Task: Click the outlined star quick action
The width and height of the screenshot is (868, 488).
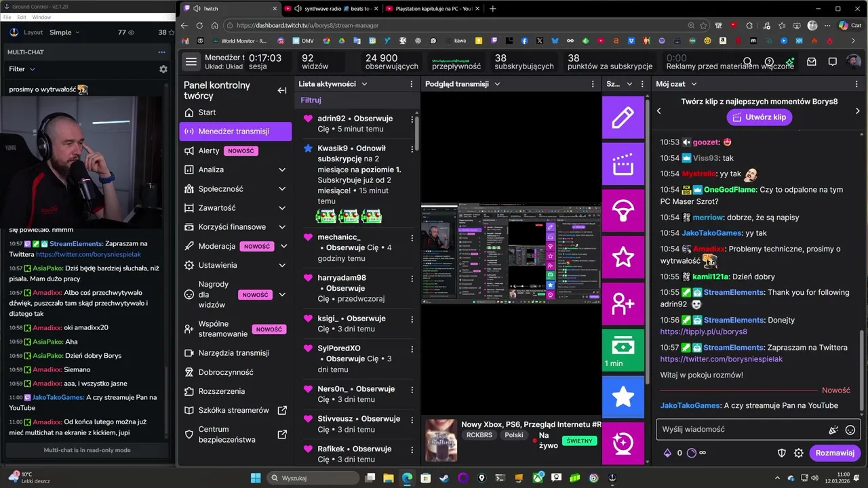Action: (623, 257)
